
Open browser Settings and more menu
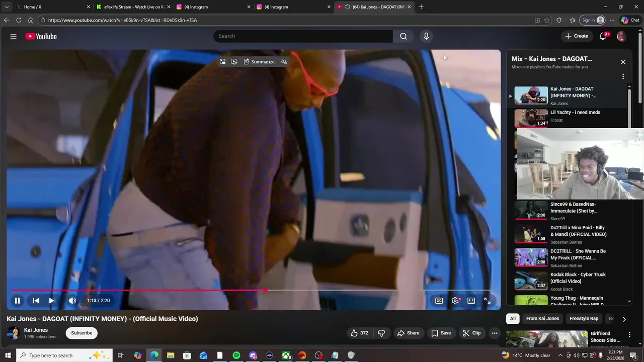(612, 20)
